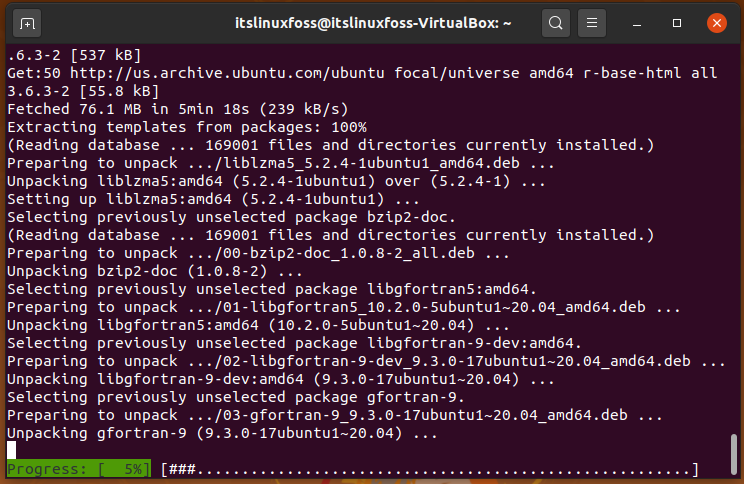744x484 pixels.
Task: Click 'Selecting previously unselected package libgfortran-9-dev:amd64.' line
Action: pos(294,343)
